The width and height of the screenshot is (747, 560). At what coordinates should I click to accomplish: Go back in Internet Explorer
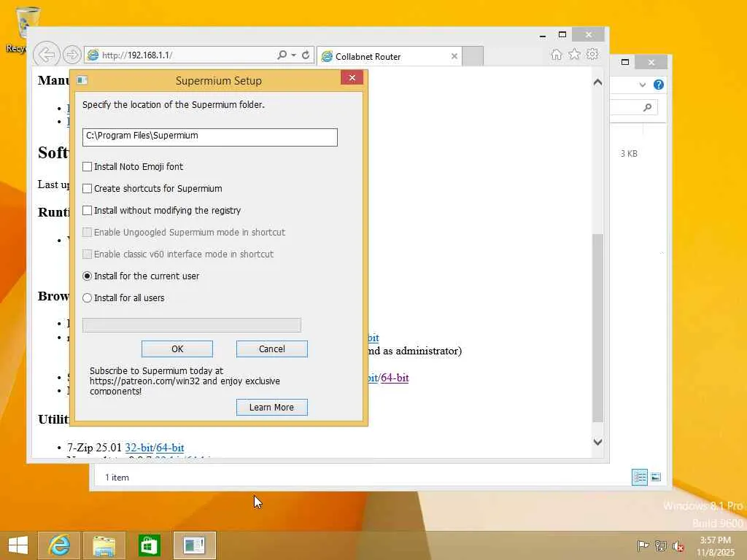coord(47,55)
